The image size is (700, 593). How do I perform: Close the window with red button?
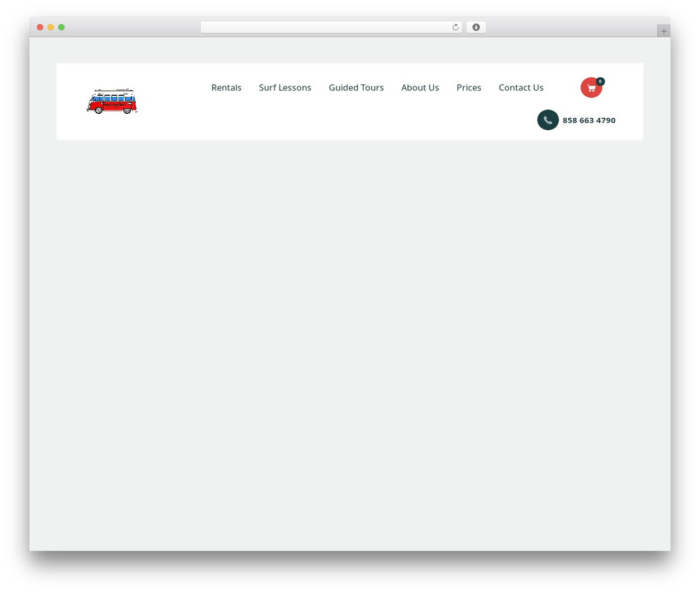pos(40,27)
